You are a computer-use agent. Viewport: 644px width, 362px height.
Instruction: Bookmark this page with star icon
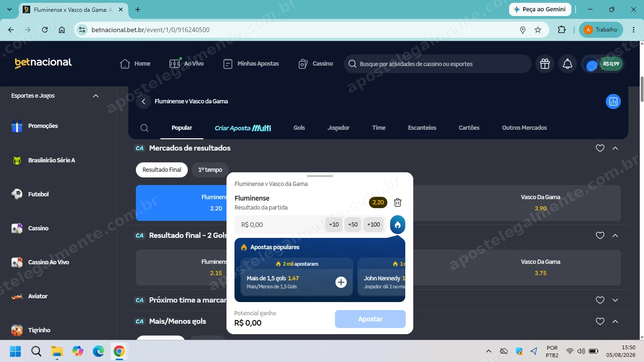[538, 30]
